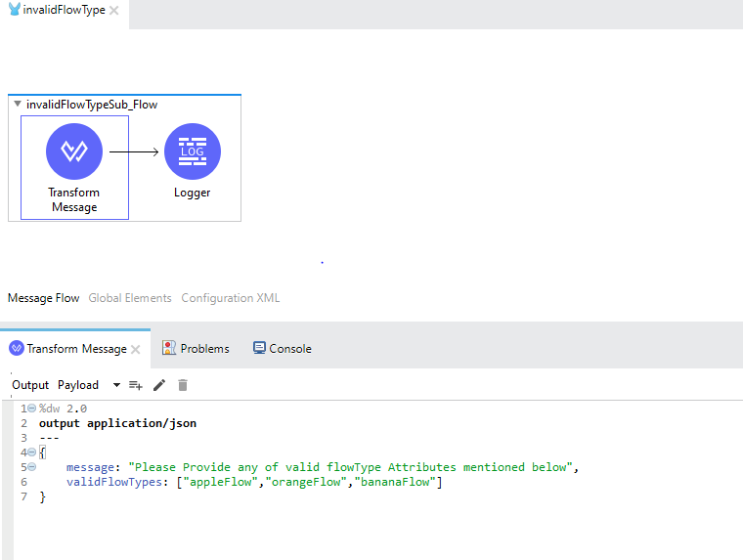Click the add new target icon
743x560 pixels.
136,385
